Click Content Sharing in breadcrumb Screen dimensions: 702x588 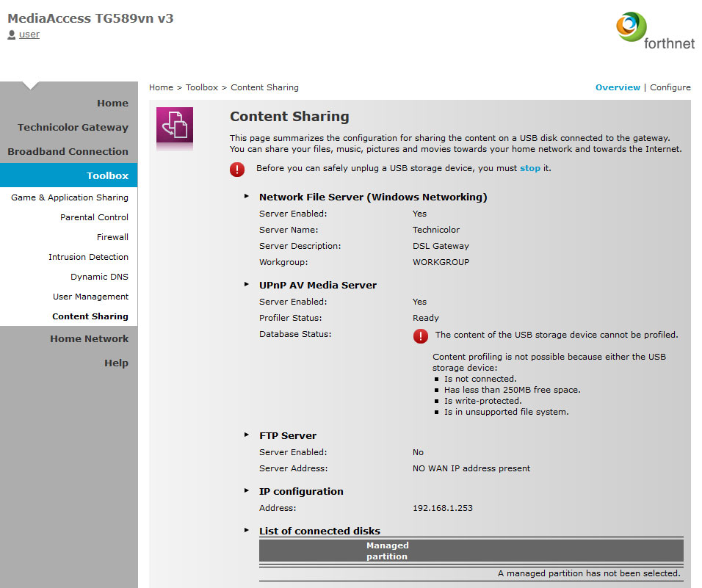pyautogui.click(x=264, y=87)
